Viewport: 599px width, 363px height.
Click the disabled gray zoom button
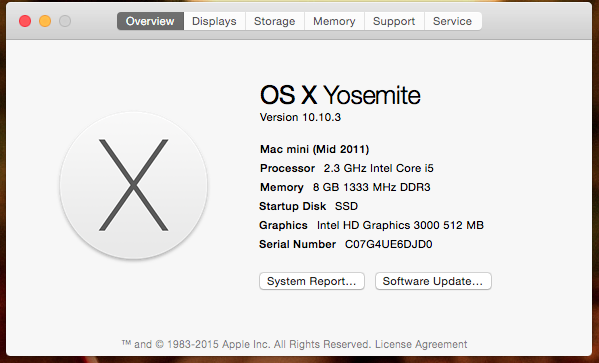click(65, 21)
